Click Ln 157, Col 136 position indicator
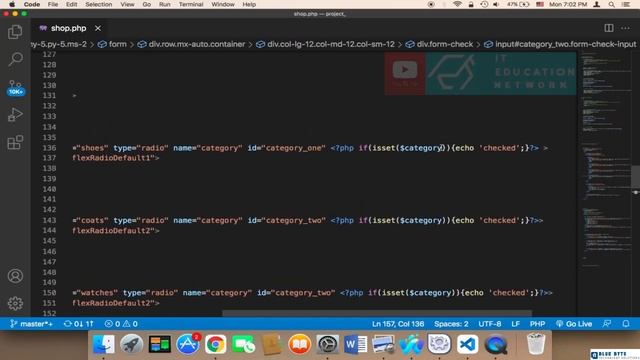The image size is (640, 360). pyautogui.click(x=398, y=324)
